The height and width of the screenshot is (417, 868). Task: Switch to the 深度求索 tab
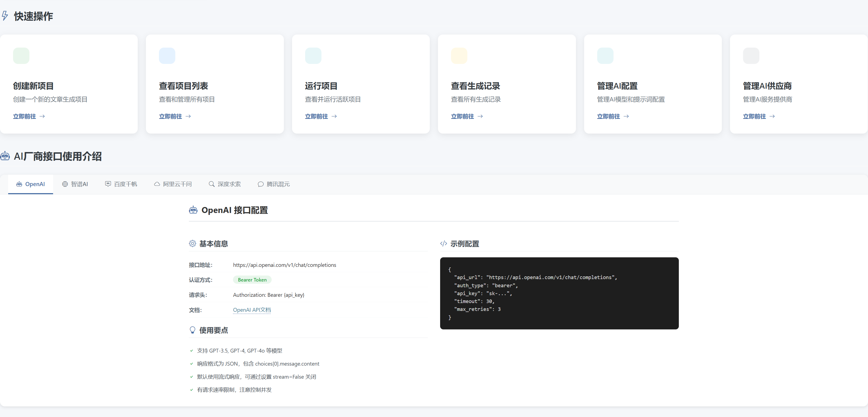[225, 184]
